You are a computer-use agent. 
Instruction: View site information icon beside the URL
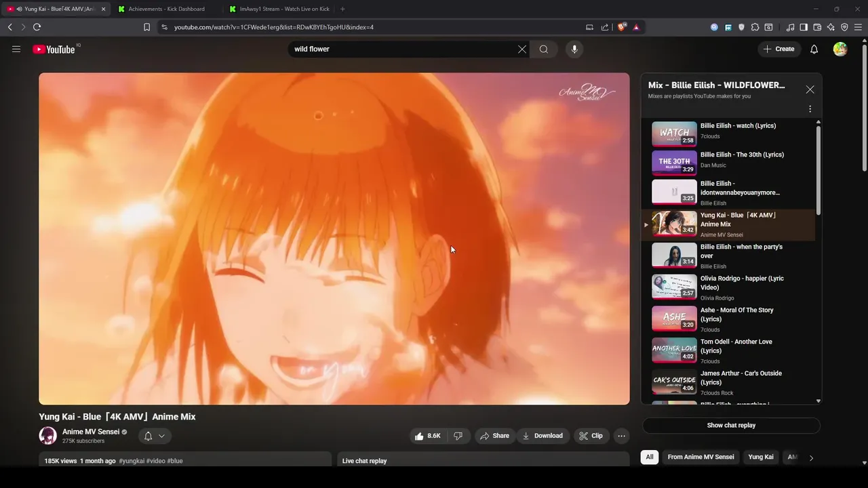tap(163, 27)
